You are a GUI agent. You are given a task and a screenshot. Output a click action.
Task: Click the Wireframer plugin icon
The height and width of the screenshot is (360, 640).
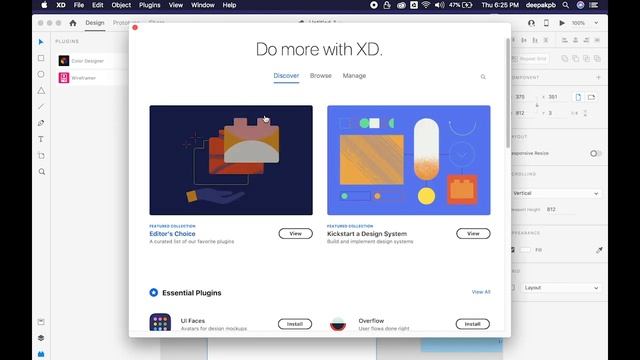click(64, 78)
